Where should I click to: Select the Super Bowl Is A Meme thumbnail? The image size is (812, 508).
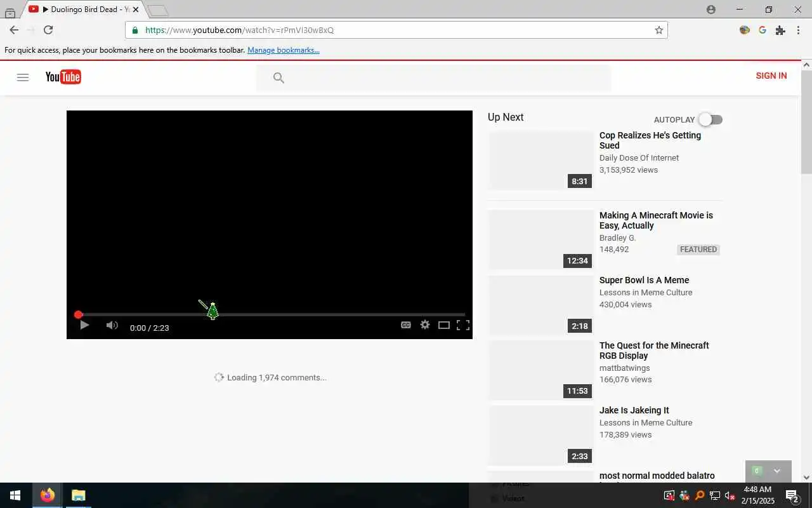tap(540, 305)
